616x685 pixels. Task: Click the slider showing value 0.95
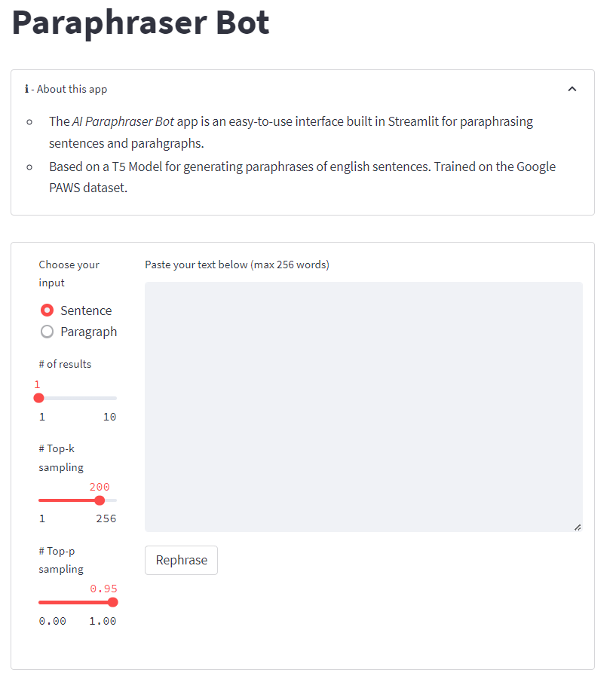click(x=112, y=602)
